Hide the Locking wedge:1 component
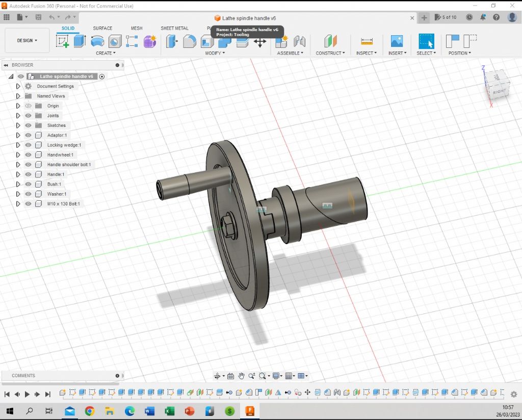Image resolution: width=522 pixels, height=420 pixels. pyautogui.click(x=29, y=145)
